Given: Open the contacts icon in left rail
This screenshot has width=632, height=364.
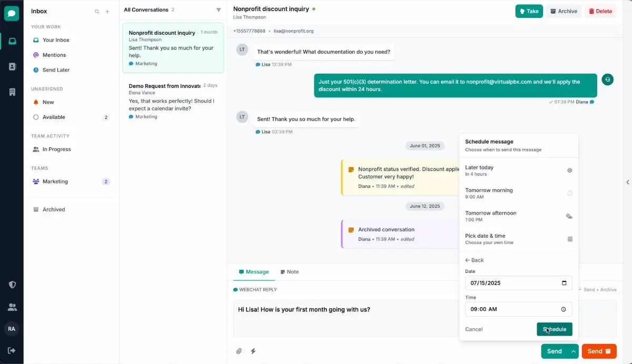Looking at the screenshot, I should (12, 66).
